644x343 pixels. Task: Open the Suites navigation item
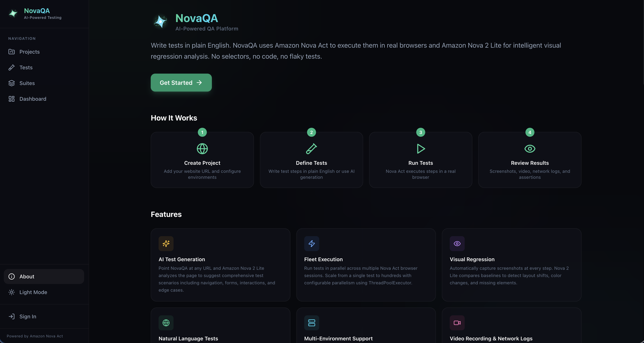coord(27,83)
